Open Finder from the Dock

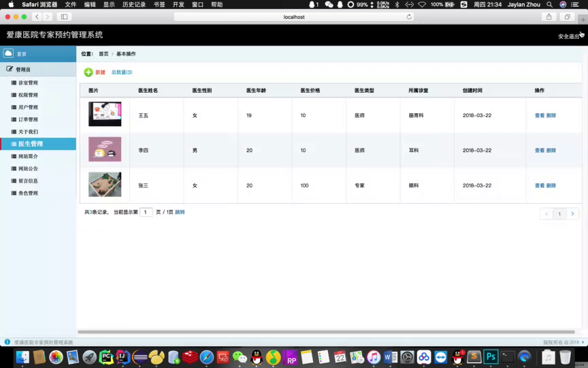(23, 357)
